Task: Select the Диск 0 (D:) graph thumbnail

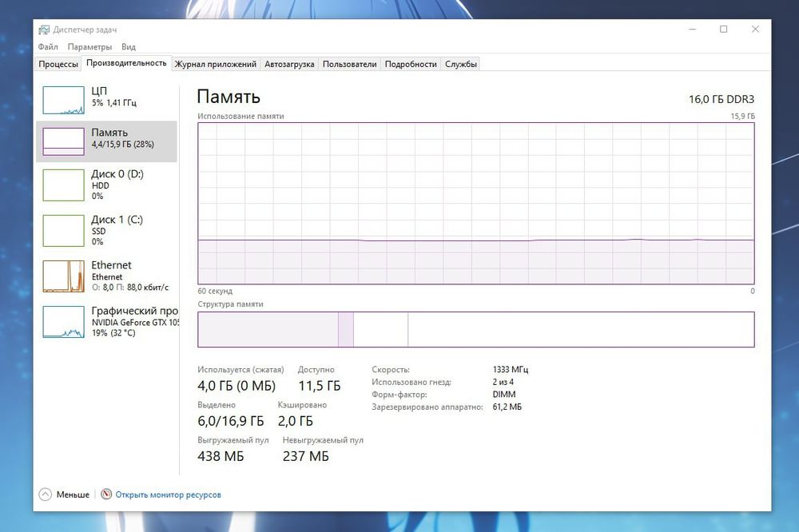Action: tap(64, 185)
